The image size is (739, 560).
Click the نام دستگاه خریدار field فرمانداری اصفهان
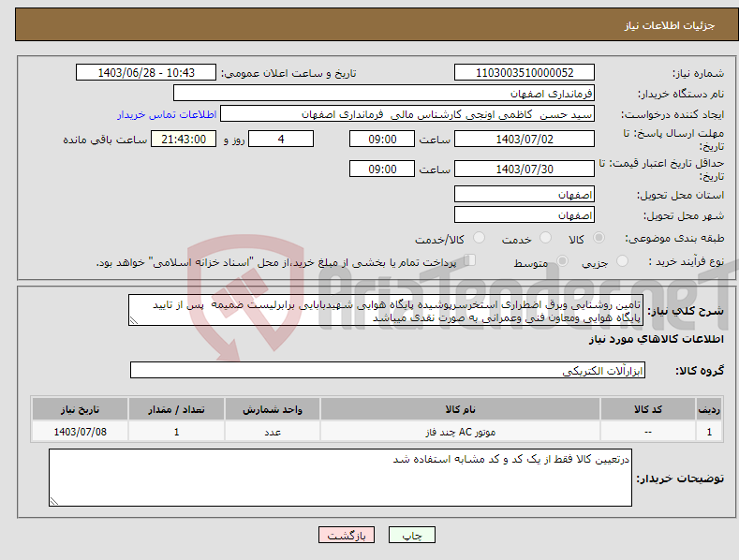click(384, 94)
